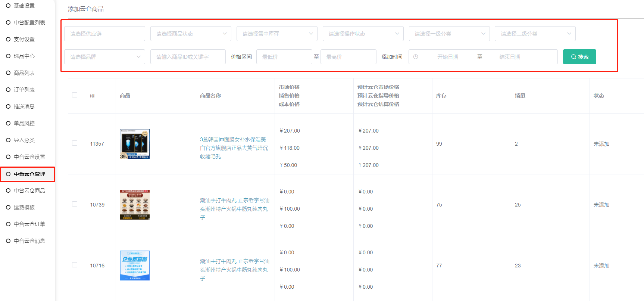This screenshot has width=644, height=301.
Task: Check the row checkbox for product 11357
Action: [x=75, y=143]
